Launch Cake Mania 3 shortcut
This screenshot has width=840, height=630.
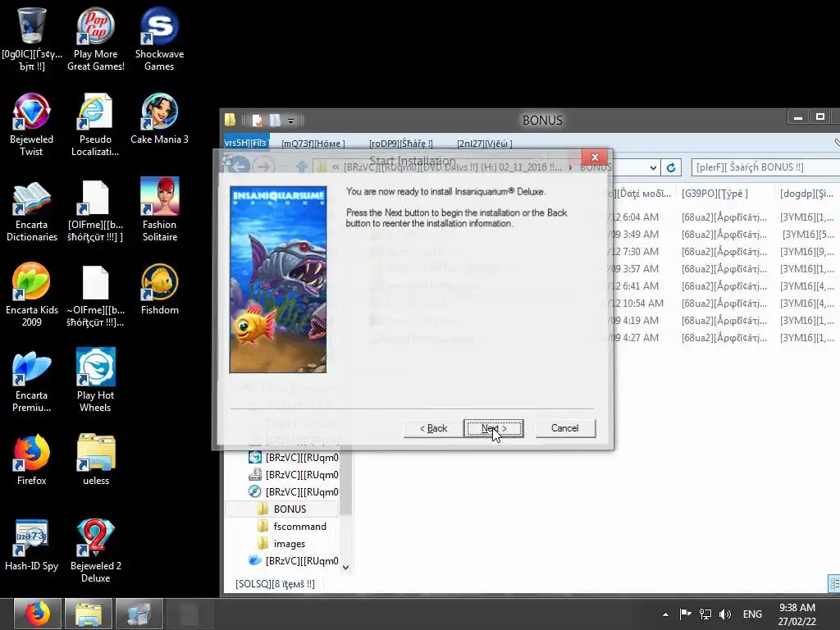pyautogui.click(x=159, y=119)
